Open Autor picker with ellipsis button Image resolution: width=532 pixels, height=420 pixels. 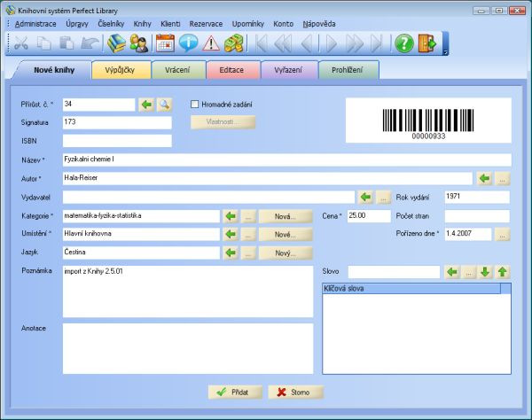(502, 178)
